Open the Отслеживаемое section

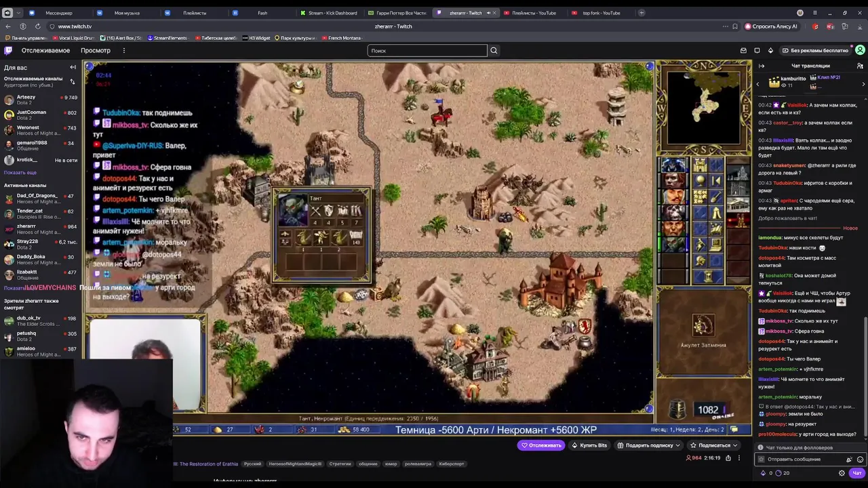click(x=45, y=50)
